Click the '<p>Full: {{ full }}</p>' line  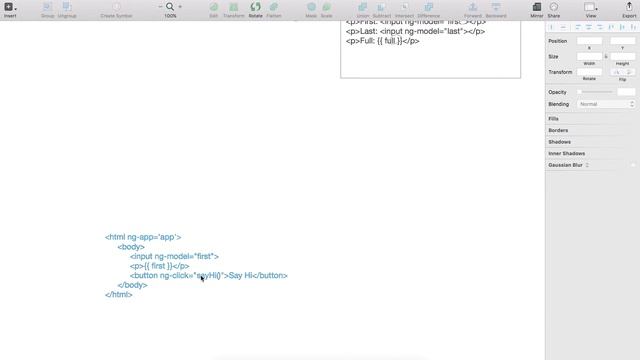(x=382, y=41)
